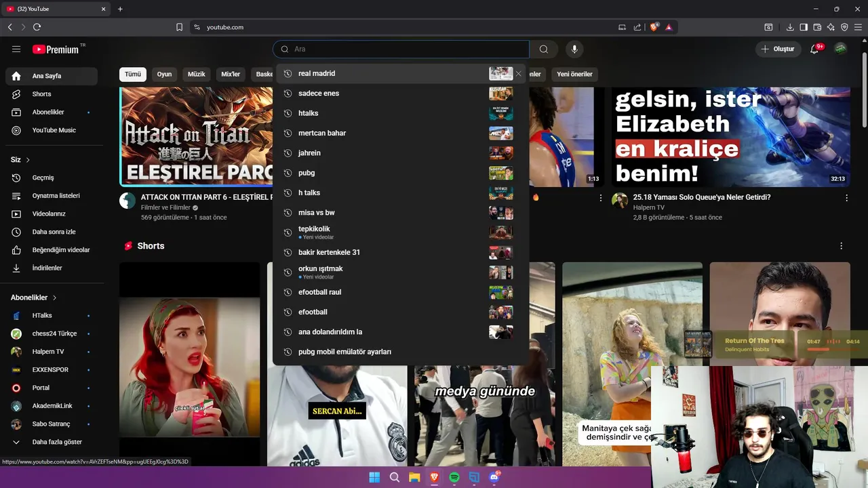Open Discord from taskbar
Screen dimensions: 868x488
(494, 477)
